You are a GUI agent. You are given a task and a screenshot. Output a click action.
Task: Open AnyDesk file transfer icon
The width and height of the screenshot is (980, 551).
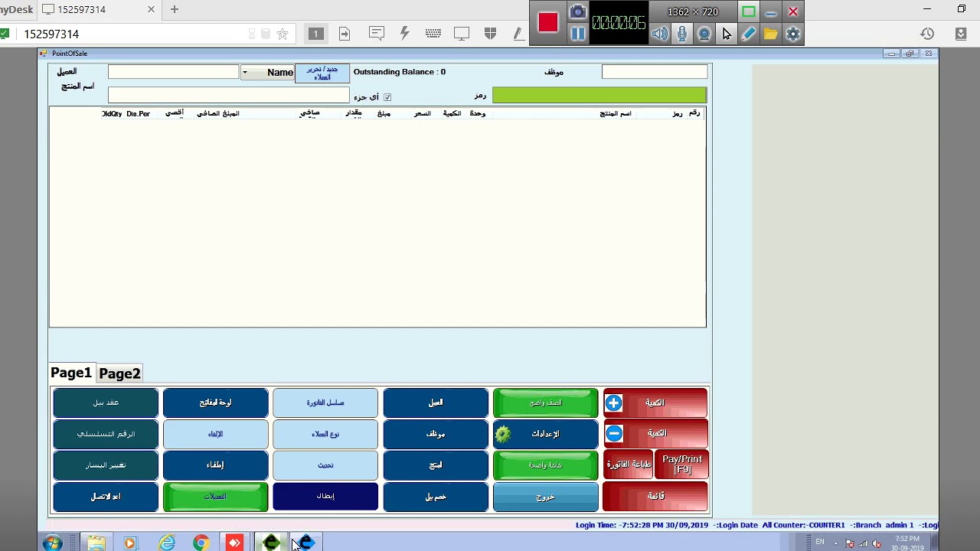(x=345, y=34)
